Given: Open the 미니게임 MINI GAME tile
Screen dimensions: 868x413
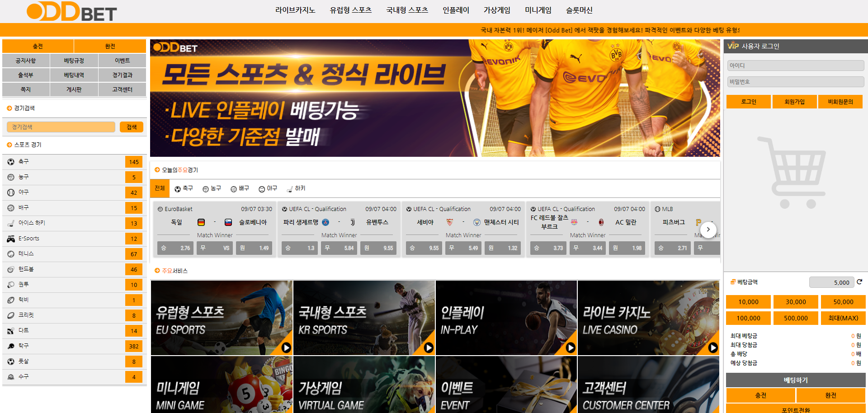Looking at the screenshot, I should point(222,385).
